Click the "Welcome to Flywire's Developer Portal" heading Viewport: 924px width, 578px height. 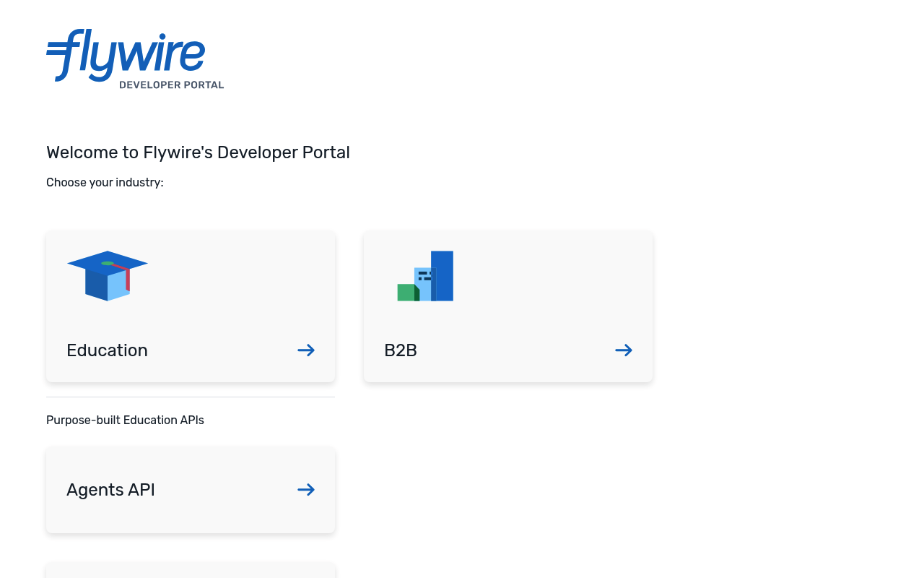coord(198,152)
